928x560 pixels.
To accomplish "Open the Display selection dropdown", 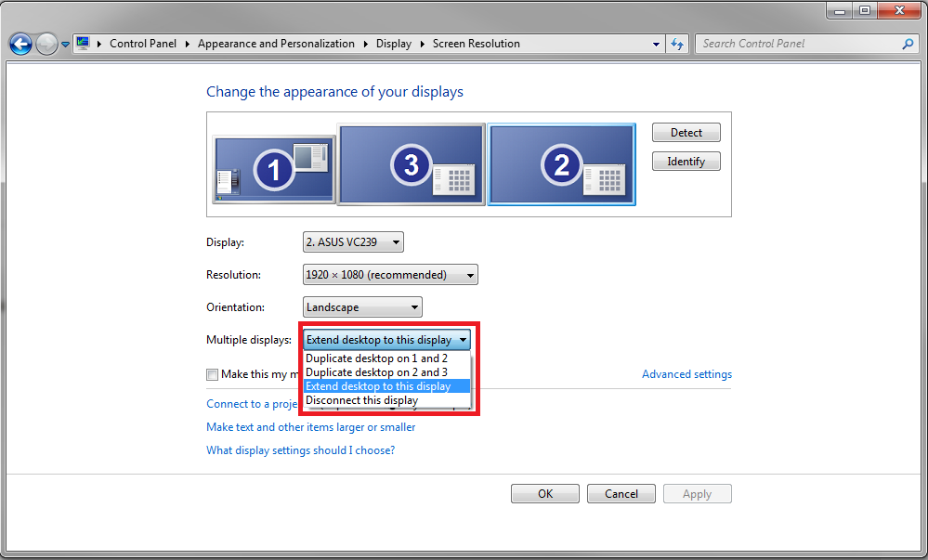I will click(x=353, y=242).
